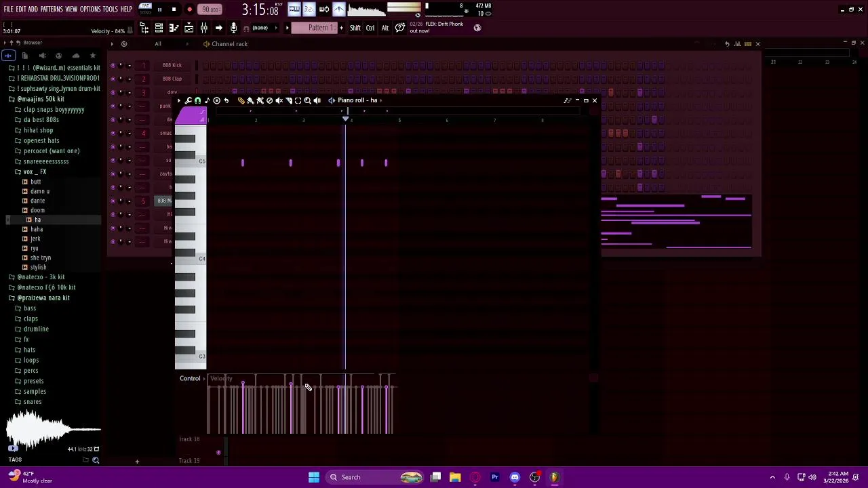Open the EDIT menu
The image size is (868, 488).
point(21,9)
